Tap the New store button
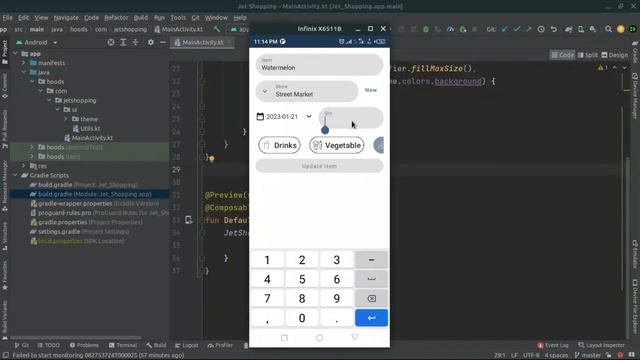 371,90
